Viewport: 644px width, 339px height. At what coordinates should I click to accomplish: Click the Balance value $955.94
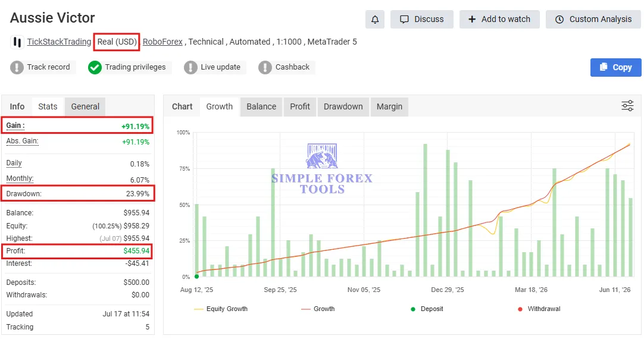point(136,213)
